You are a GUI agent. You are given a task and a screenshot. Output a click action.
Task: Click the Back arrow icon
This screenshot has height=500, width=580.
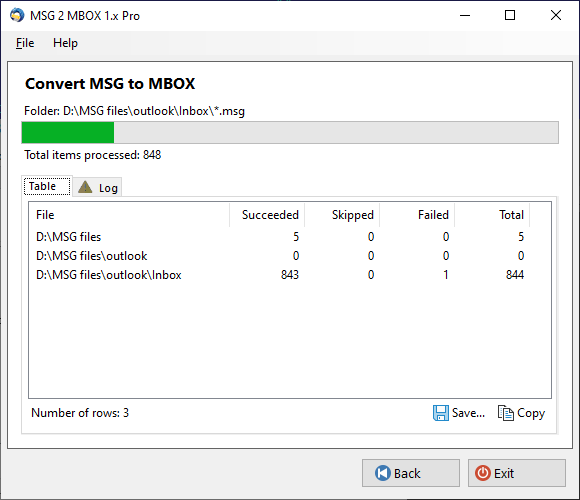click(x=382, y=473)
